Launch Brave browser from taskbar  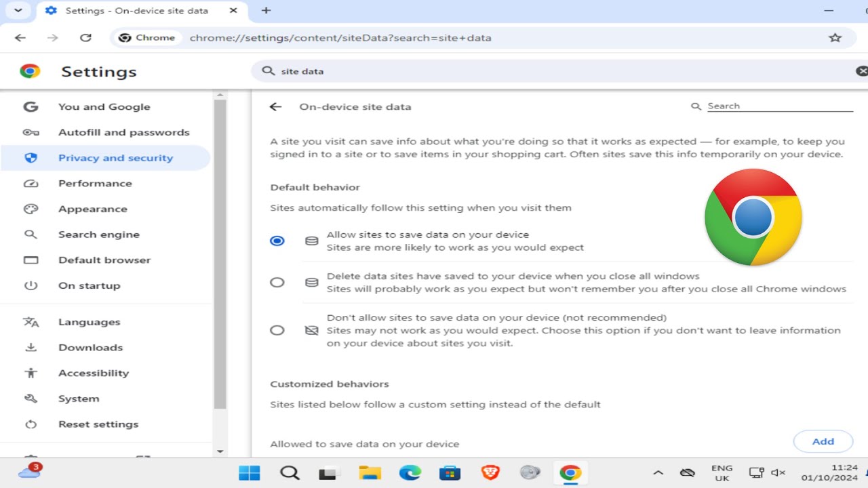pyautogui.click(x=490, y=473)
